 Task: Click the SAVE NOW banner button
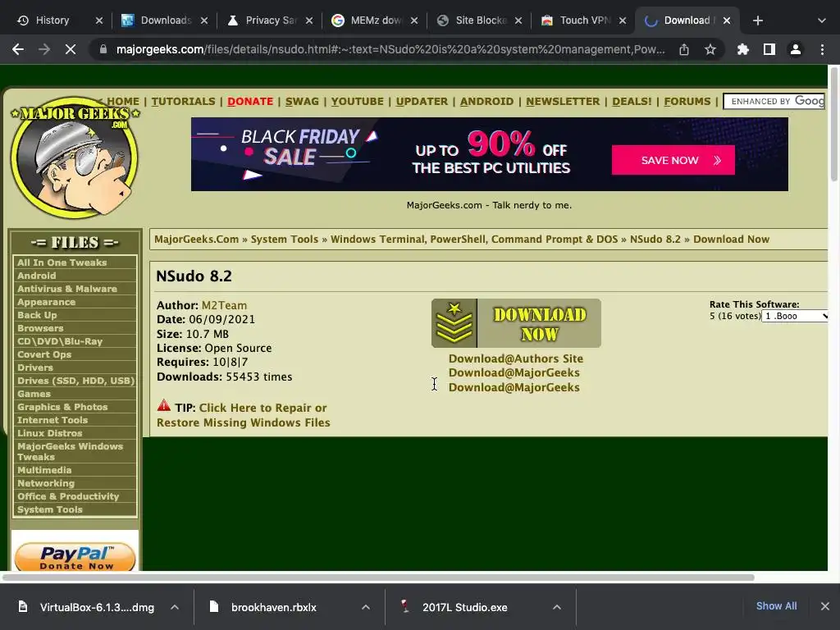[673, 160]
